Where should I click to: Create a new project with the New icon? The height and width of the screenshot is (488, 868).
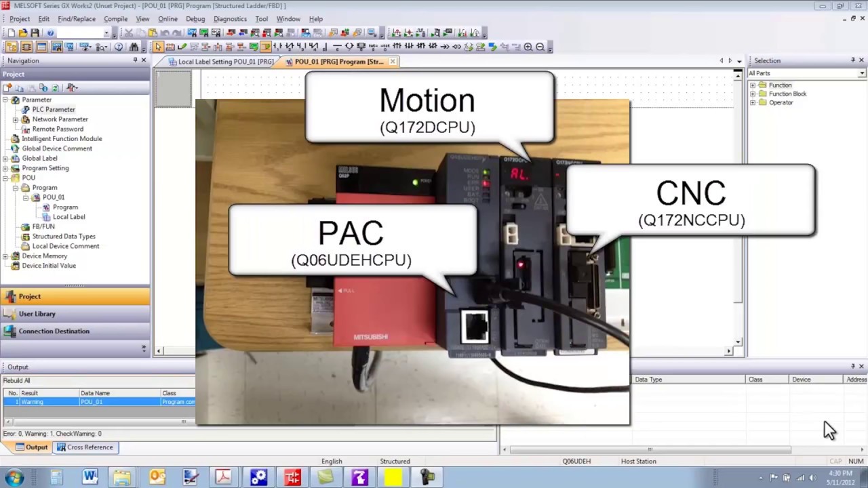11,33
